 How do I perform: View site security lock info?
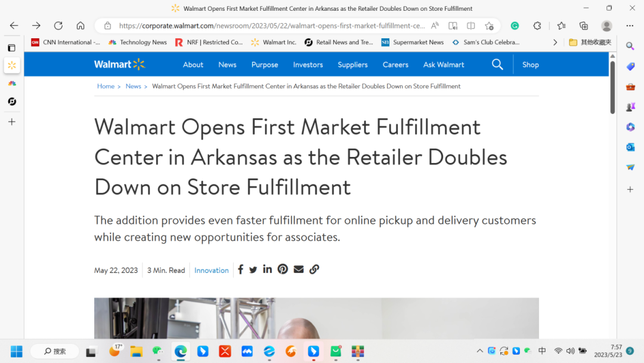click(107, 26)
